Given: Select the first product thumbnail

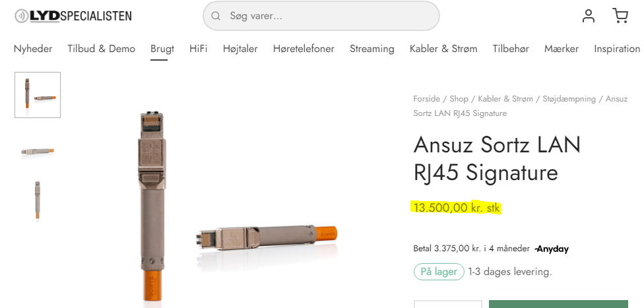Looking at the screenshot, I should click(38, 95).
